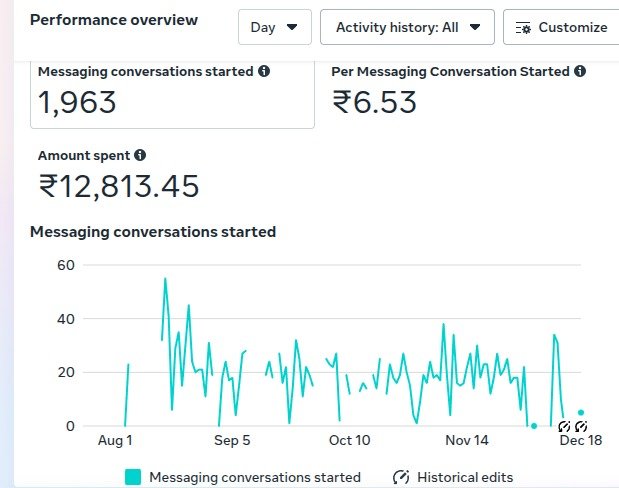
Task: Click the Aug 1 axis label
Action: 115,440
